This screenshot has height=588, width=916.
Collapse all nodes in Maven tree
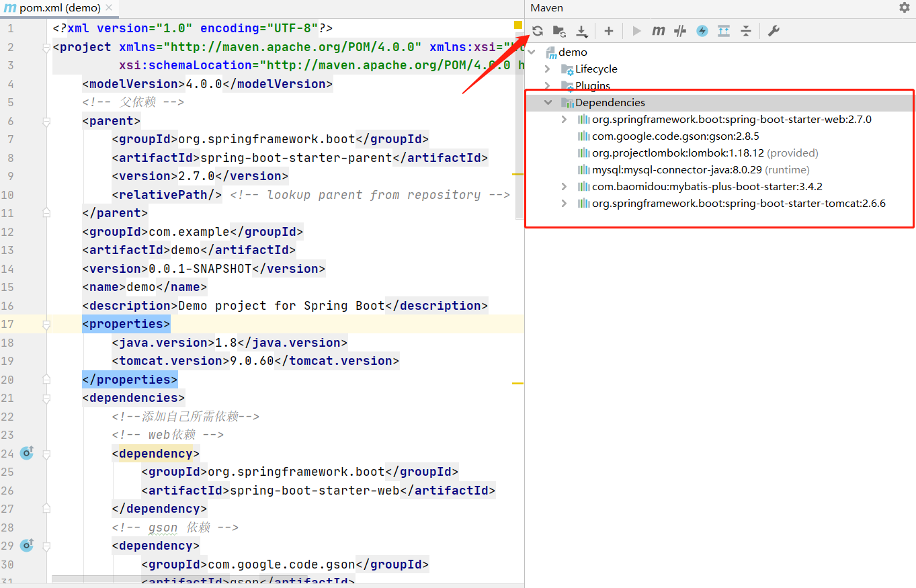point(746,31)
